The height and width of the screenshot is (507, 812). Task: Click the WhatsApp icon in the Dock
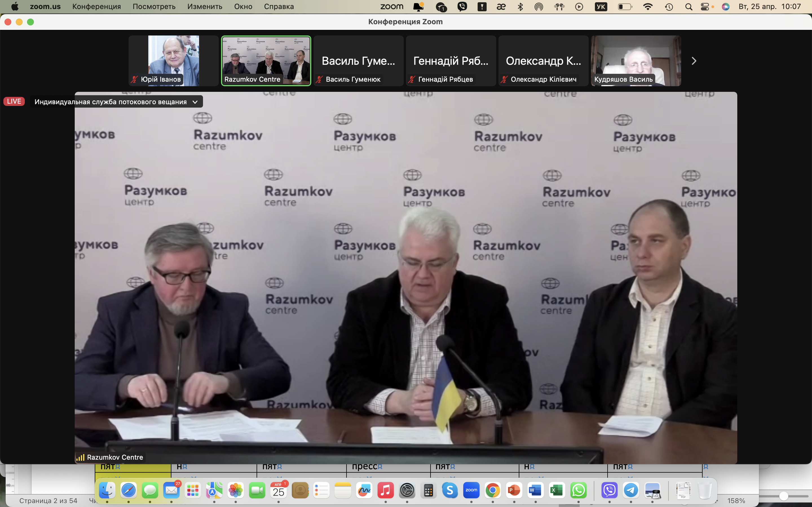click(578, 490)
